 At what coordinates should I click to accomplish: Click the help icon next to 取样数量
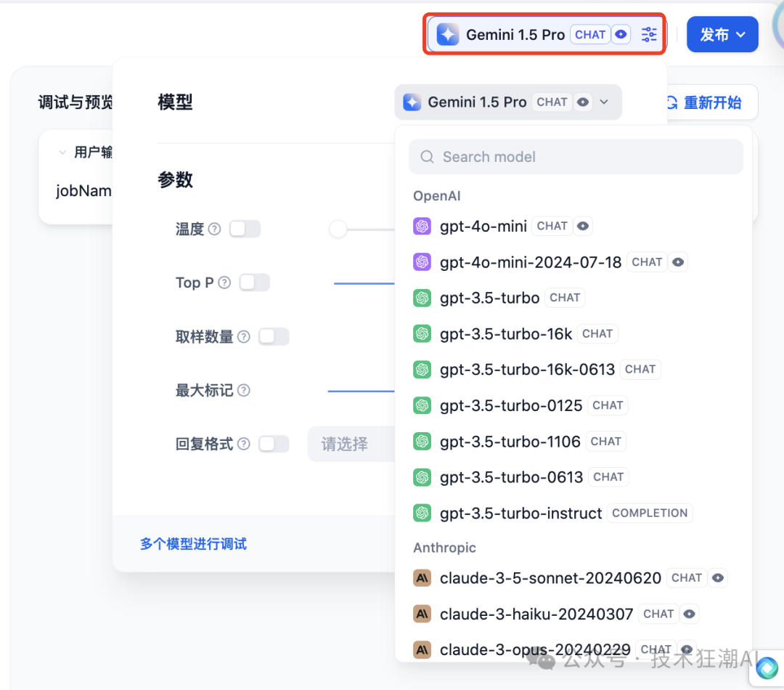point(243,337)
